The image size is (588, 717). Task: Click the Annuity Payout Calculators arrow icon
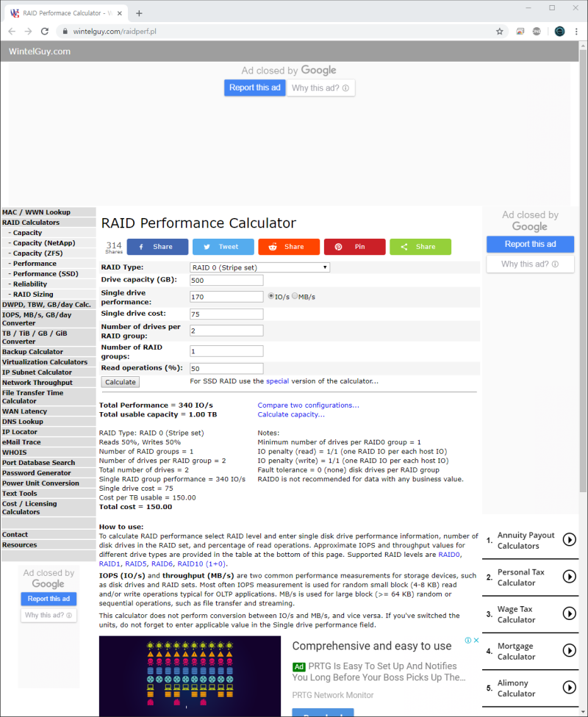click(x=570, y=538)
